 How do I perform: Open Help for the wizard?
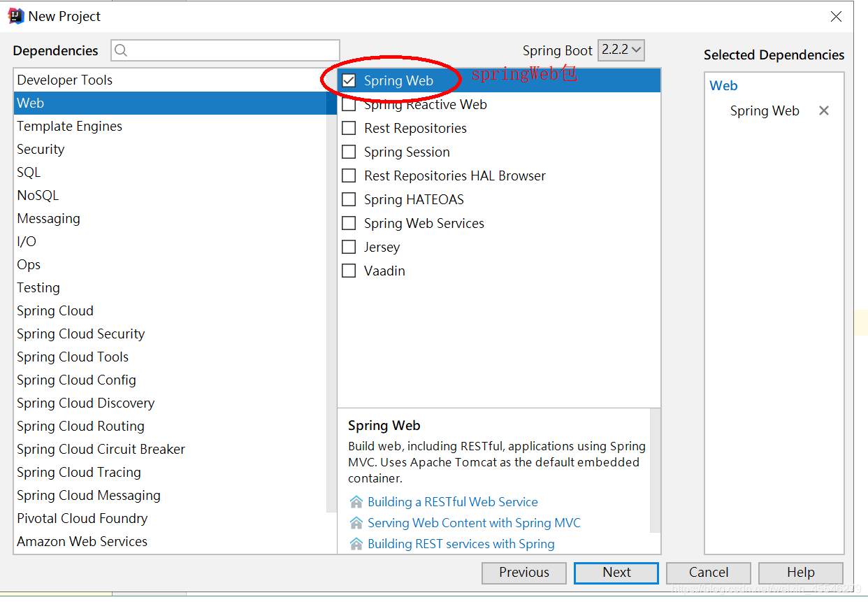(x=801, y=573)
